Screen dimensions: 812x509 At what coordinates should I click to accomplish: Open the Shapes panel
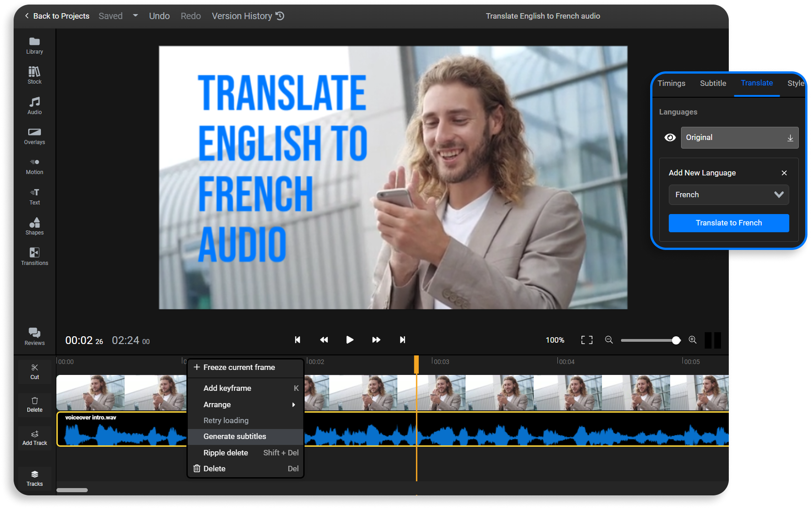(35, 226)
